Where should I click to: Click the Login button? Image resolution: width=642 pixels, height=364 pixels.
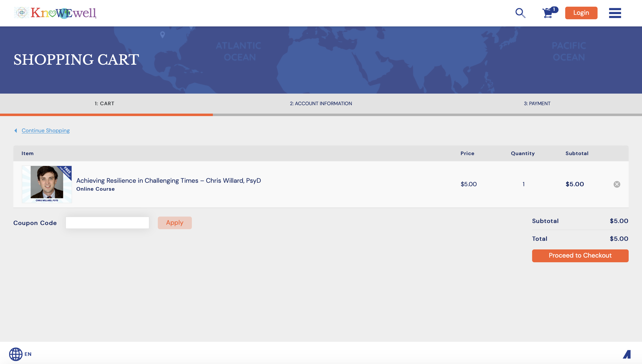point(581,13)
